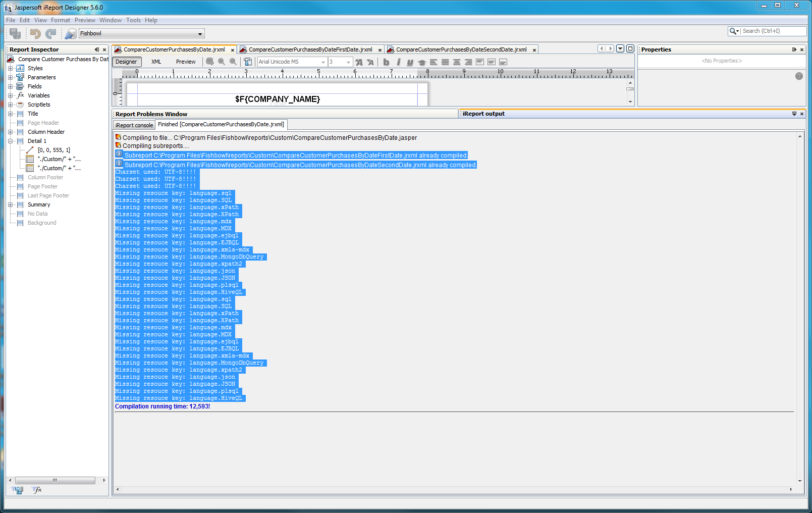Close the CompareCustomerPurchasesByDate.jrxml tab

click(233, 50)
